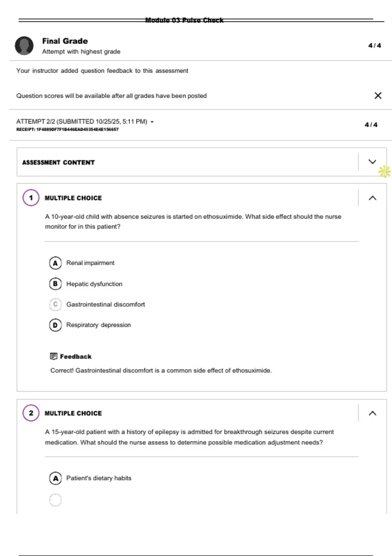Click the question 2 number badge
Screen dimensions: 392x556
click(x=31, y=413)
